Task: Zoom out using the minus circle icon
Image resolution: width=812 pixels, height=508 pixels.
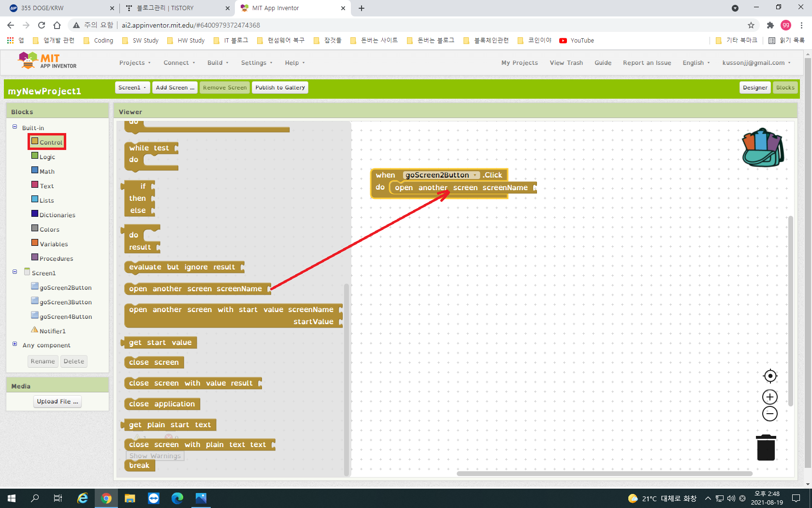Action: click(770, 414)
